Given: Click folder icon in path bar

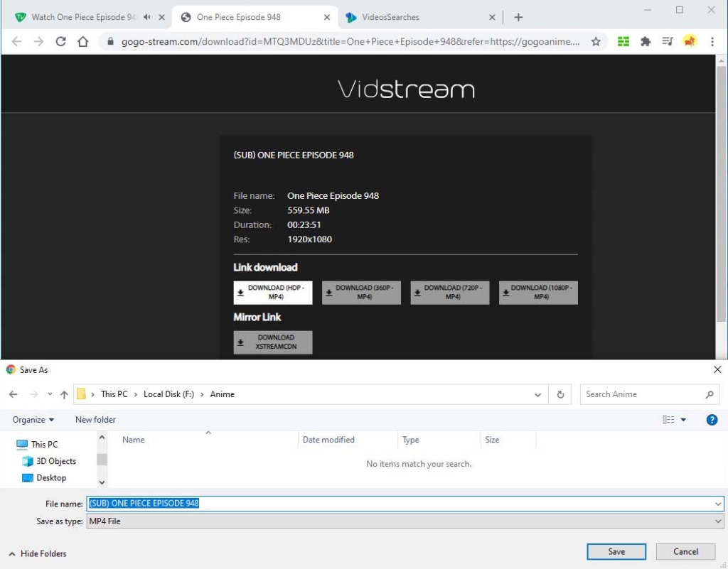Looking at the screenshot, I should coord(81,394).
